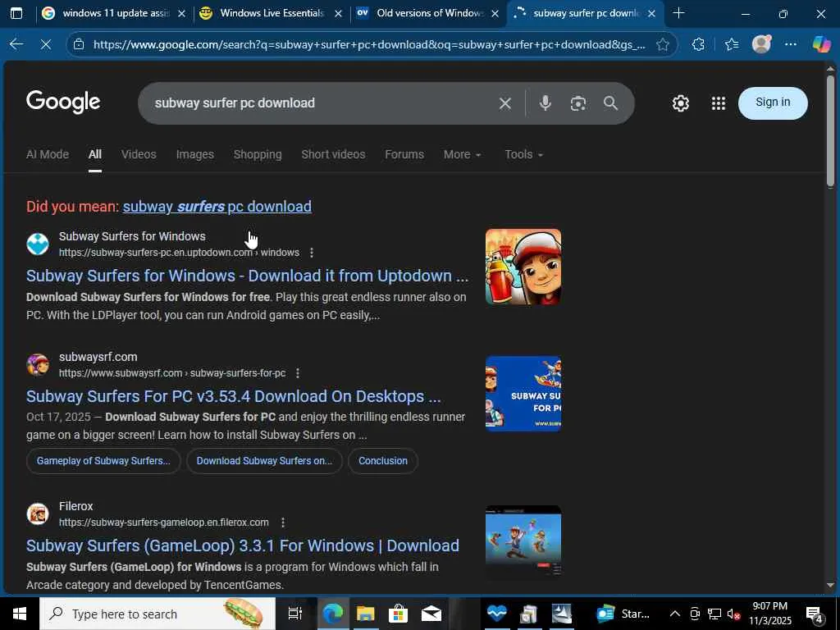
Task: Start Google voice search microphone
Action: (x=545, y=103)
